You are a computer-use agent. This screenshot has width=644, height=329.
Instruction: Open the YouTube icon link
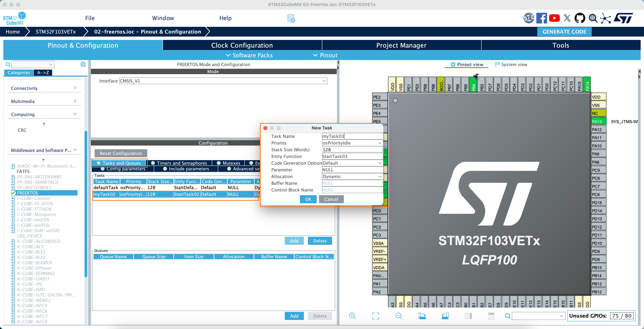pyautogui.click(x=554, y=18)
